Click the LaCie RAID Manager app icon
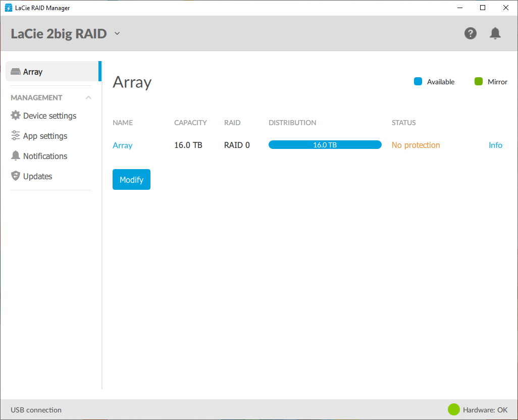The height and width of the screenshot is (420, 518). pos(8,8)
